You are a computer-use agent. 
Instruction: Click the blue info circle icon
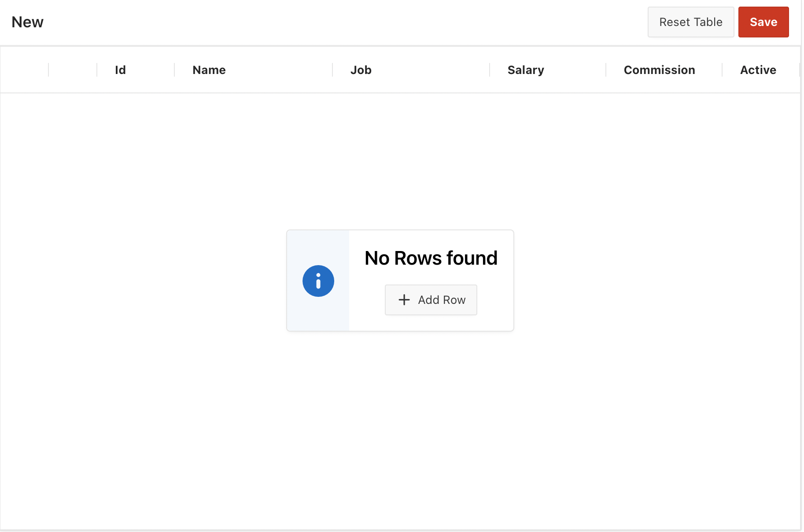click(318, 281)
